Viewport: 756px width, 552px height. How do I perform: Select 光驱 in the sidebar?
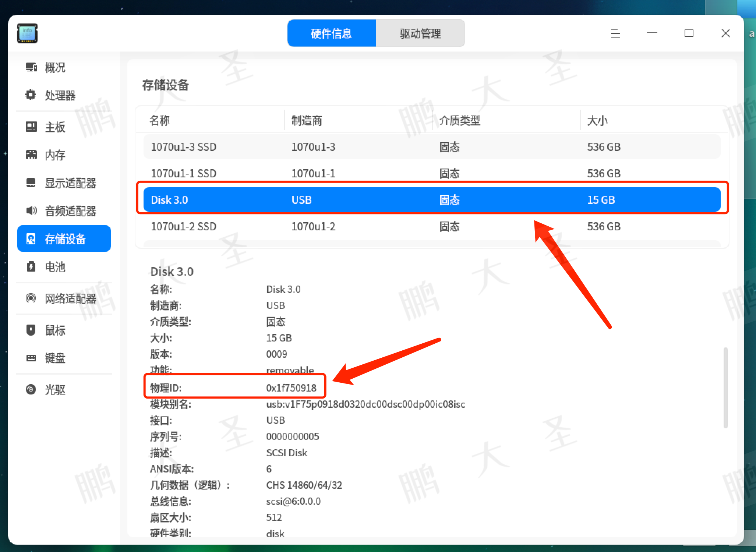64,390
